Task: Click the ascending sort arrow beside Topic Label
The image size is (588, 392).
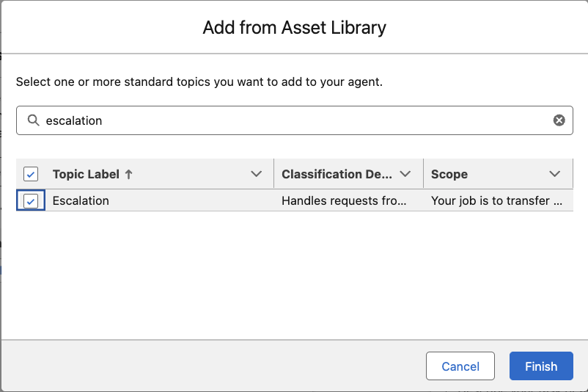Action: pyautogui.click(x=129, y=175)
